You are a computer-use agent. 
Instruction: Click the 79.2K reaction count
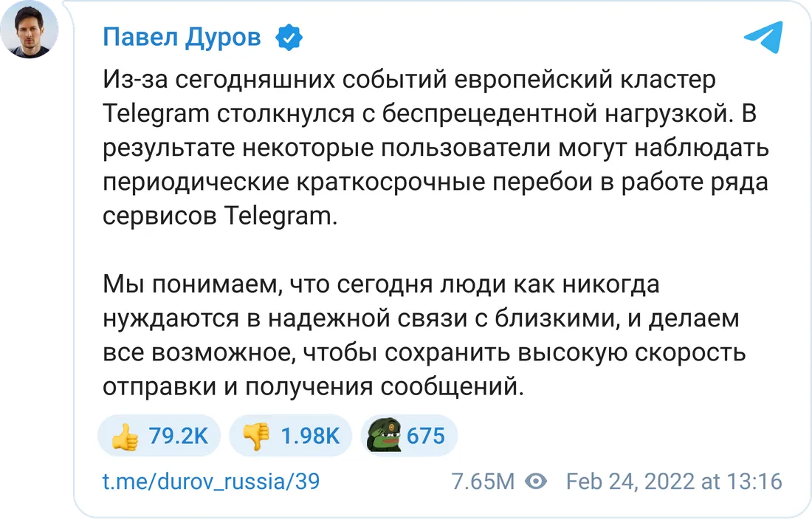(x=179, y=437)
